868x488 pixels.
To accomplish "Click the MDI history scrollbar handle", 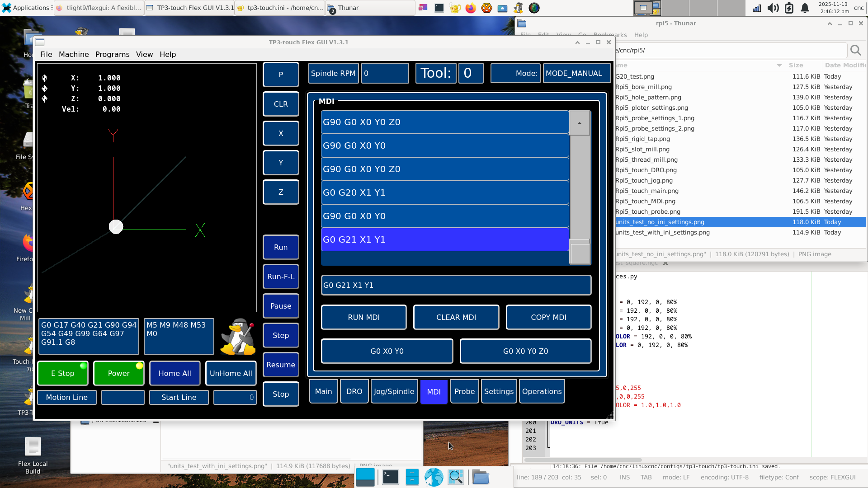I will 580,252.
